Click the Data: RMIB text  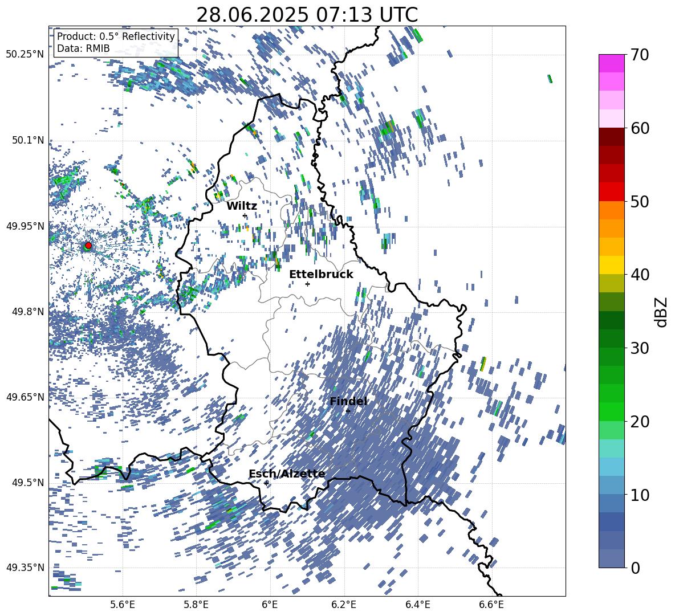point(83,48)
